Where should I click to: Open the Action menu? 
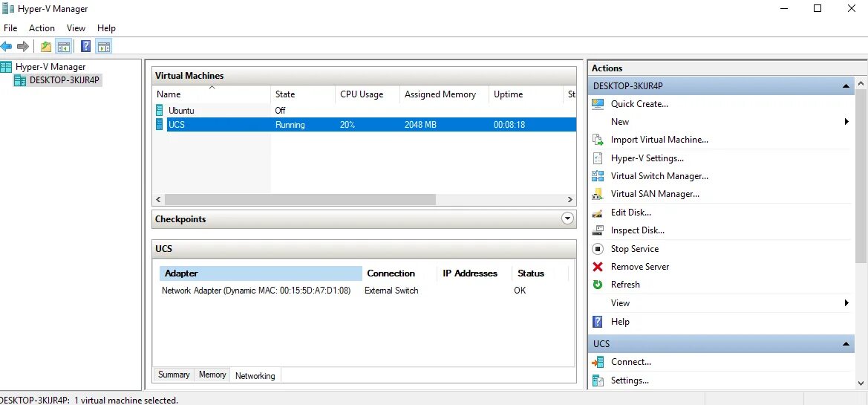click(x=42, y=28)
